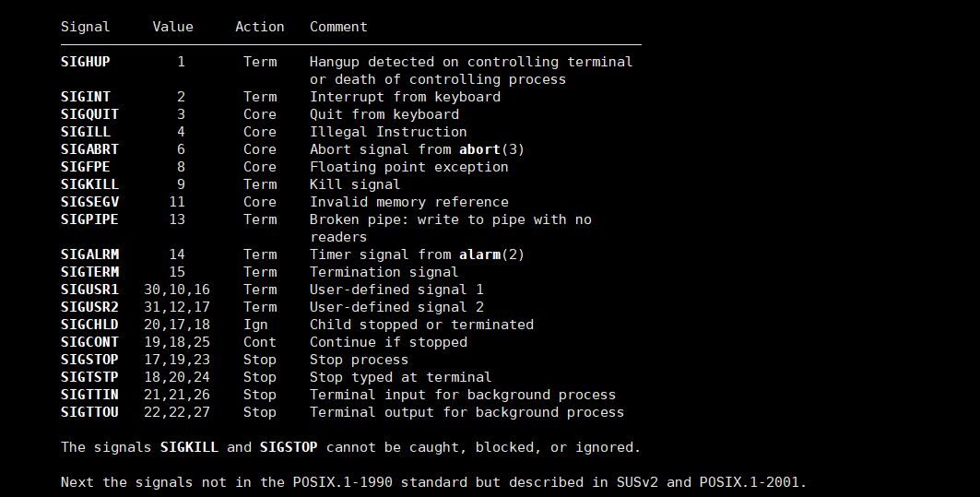Click SIGTERM value 15
The width and height of the screenshot is (980, 497).
(177, 272)
